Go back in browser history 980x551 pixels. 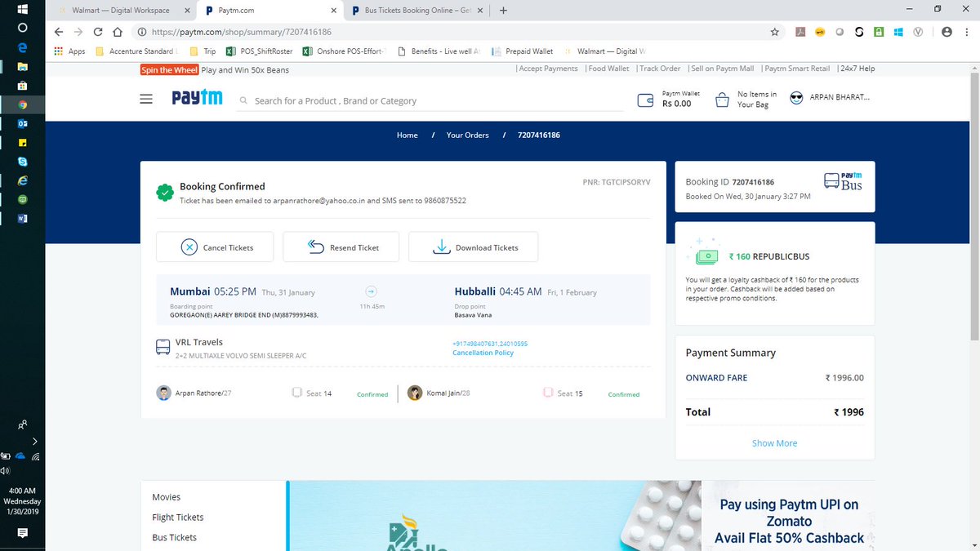(58, 32)
